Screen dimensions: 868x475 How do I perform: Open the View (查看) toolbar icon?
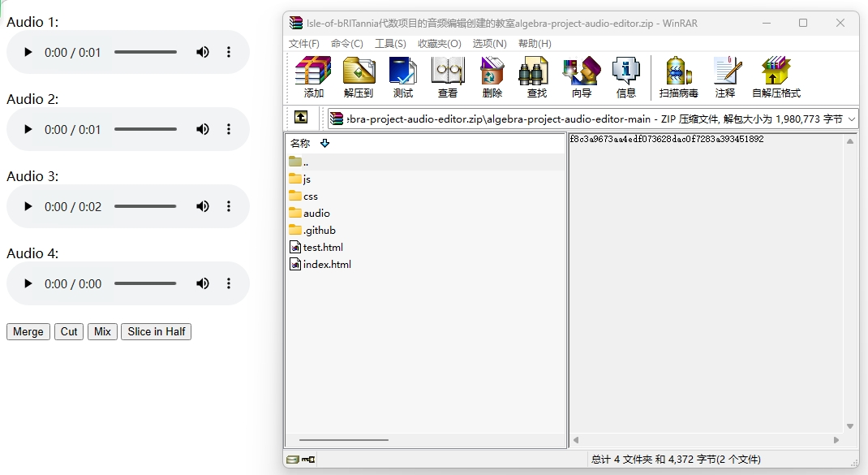click(447, 77)
